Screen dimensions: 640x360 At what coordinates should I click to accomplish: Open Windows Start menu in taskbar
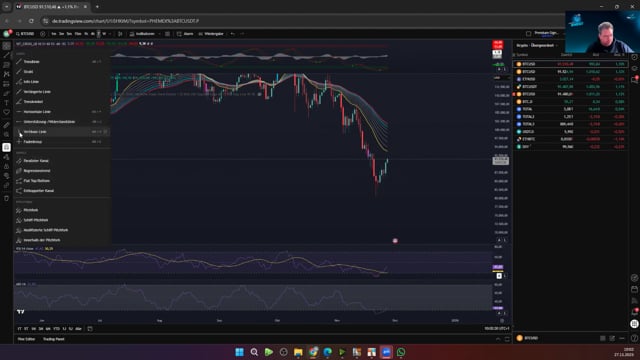tap(240, 352)
